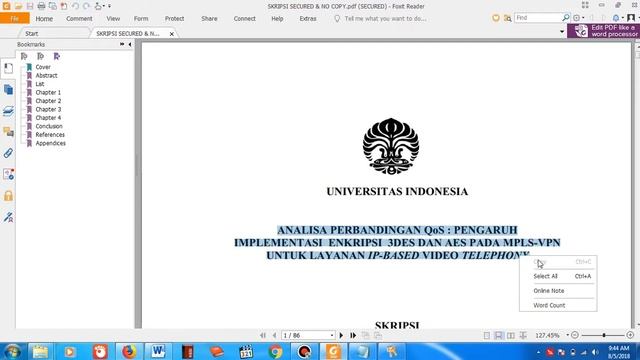Open the Chapter 3 bookmark
The height and width of the screenshot is (360, 640).
48,109
